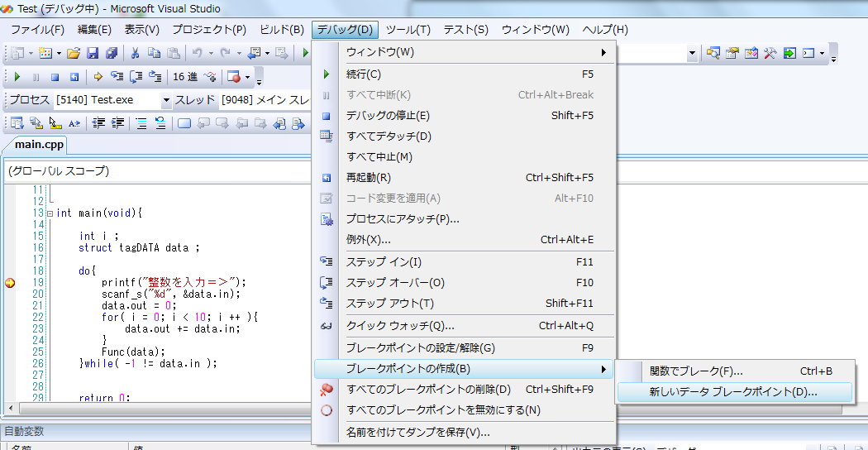
Task: Click the Step Out icon in debug toolbar
Action: [x=155, y=77]
